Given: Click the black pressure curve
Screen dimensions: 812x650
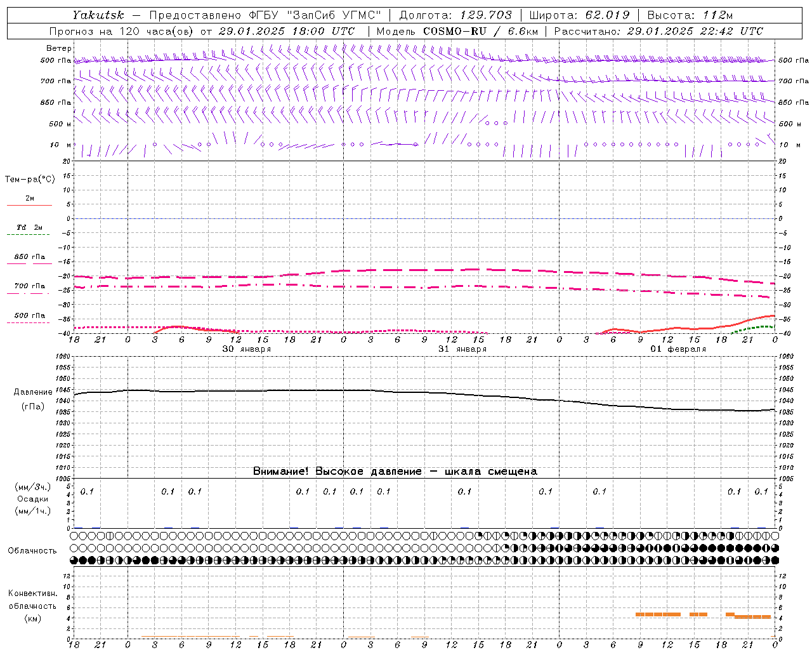Looking at the screenshot, I should tap(425, 392).
